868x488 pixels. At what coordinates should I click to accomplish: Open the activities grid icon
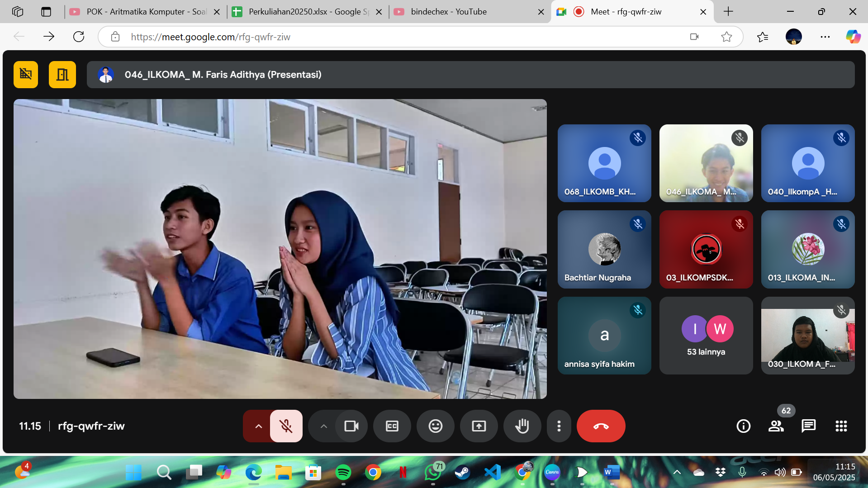tap(841, 426)
